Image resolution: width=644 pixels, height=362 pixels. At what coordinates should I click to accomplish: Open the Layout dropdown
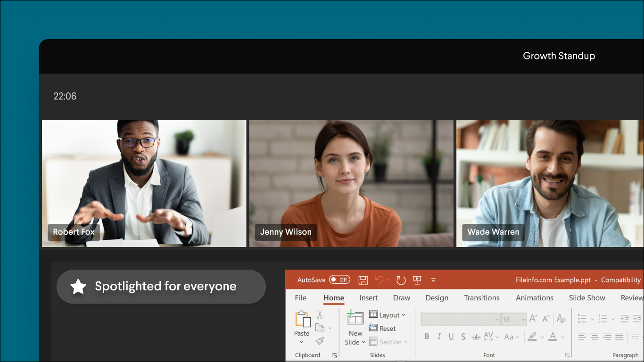pos(389,315)
